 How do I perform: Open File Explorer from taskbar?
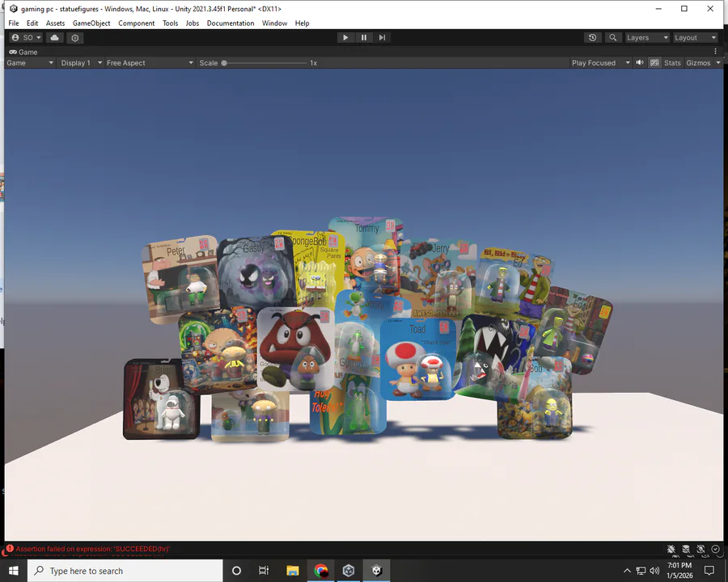293,571
